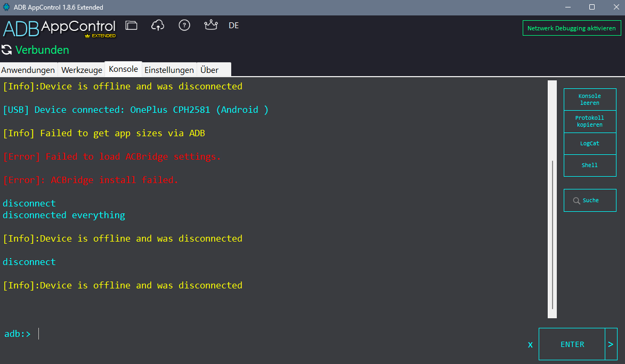Close the ADB AppControl window
This screenshot has width=625, height=364.
pyautogui.click(x=616, y=7)
